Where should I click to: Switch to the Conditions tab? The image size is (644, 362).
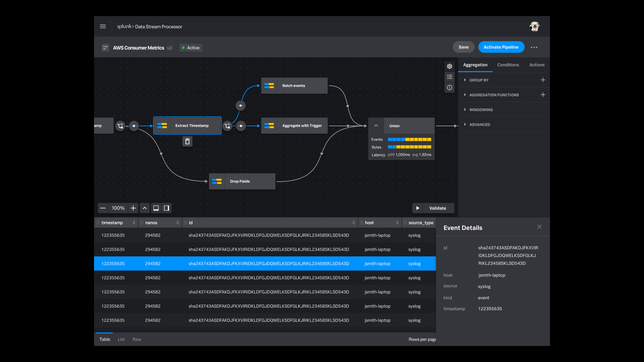pyautogui.click(x=508, y=65)
